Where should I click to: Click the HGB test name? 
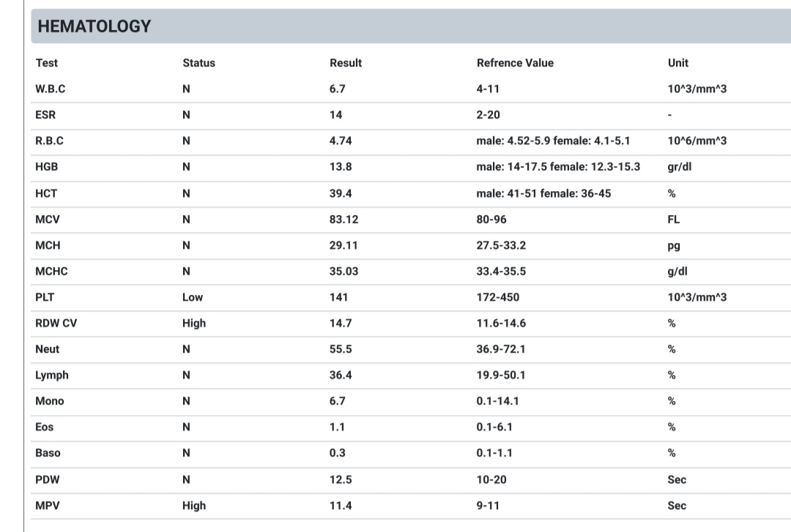coord(46,166)
